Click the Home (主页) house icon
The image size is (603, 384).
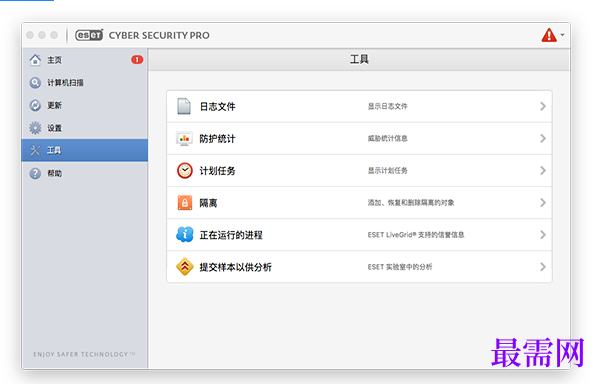tap(35, 60)
